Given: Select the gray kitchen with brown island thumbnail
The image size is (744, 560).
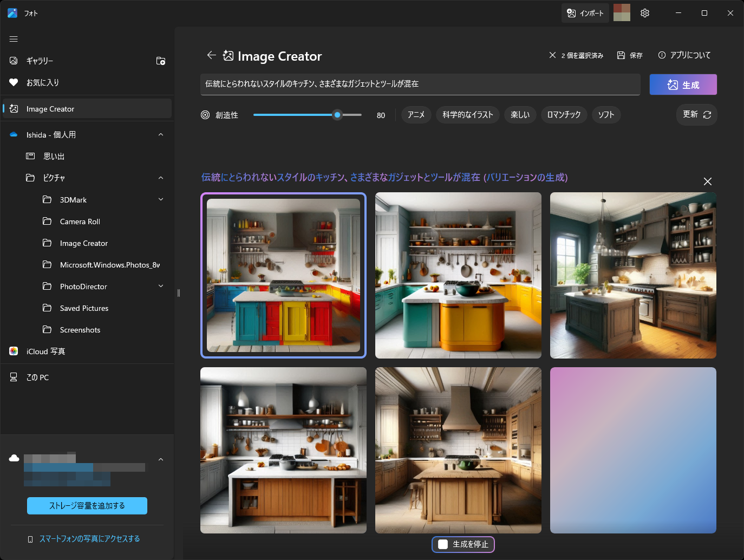Looking at the screenshot, I should pos(283,450).
